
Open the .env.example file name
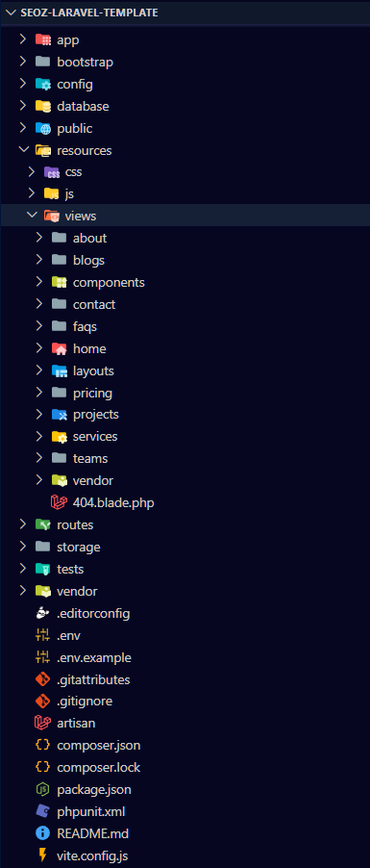click(94, 657)
